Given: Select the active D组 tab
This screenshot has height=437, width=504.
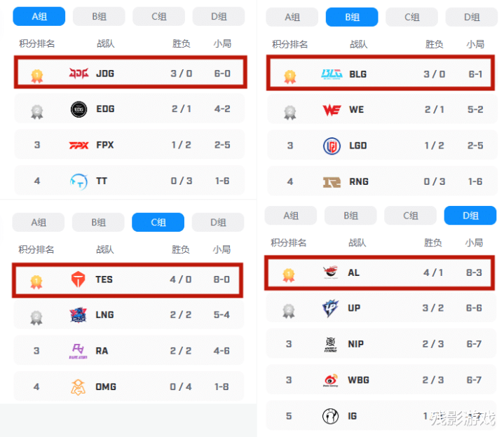Looking at the screenshot, I should [470, 216].
